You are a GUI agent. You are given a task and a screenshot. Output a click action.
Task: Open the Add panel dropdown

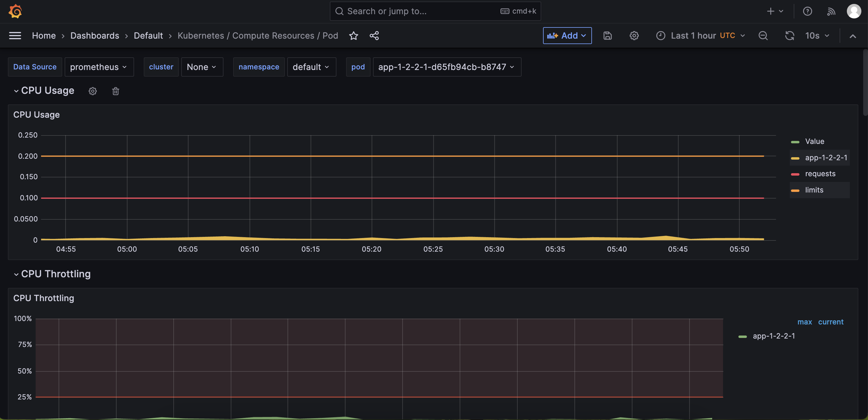click(x=567, y=36)
